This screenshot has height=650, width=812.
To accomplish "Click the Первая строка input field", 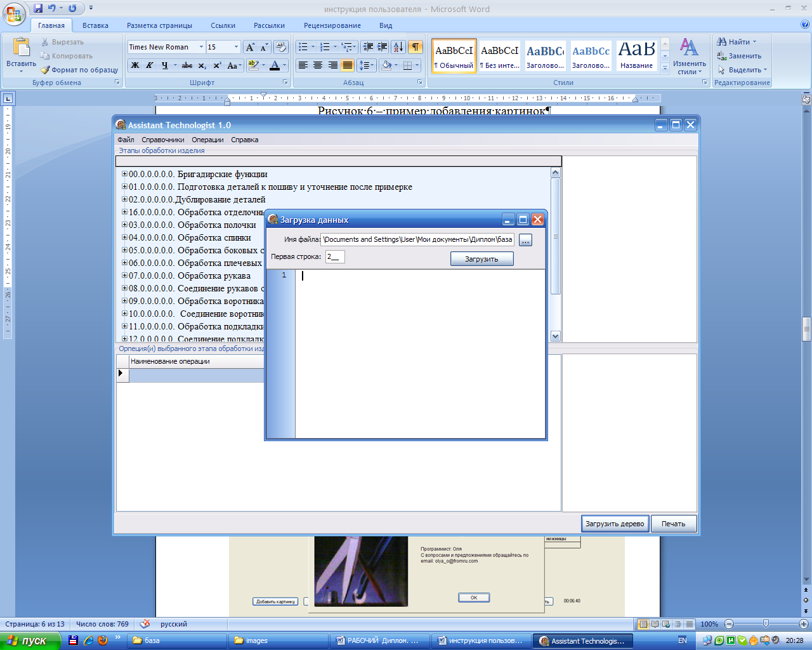I will coord(335,256).
